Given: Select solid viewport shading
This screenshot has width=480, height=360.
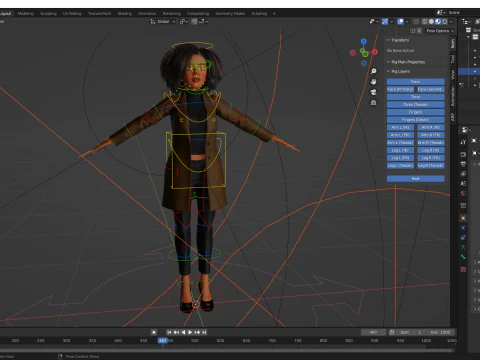Looking at the screenshot, I should pos(431,22).
